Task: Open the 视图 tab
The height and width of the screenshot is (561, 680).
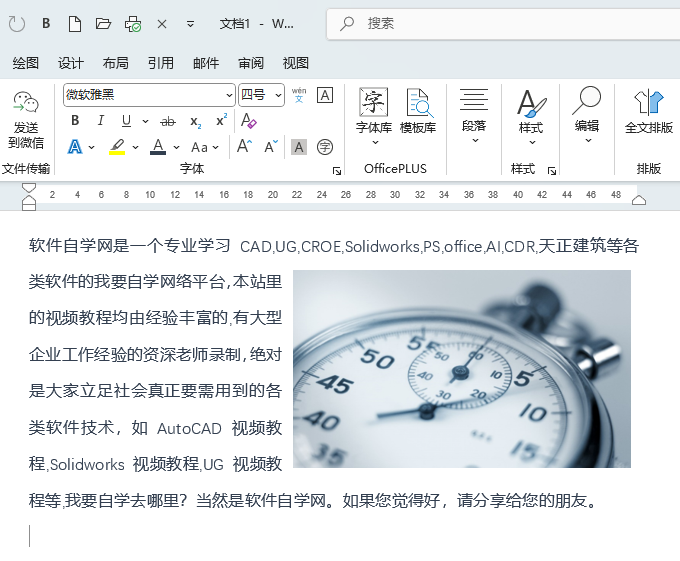Action: (x=295, y=63)
